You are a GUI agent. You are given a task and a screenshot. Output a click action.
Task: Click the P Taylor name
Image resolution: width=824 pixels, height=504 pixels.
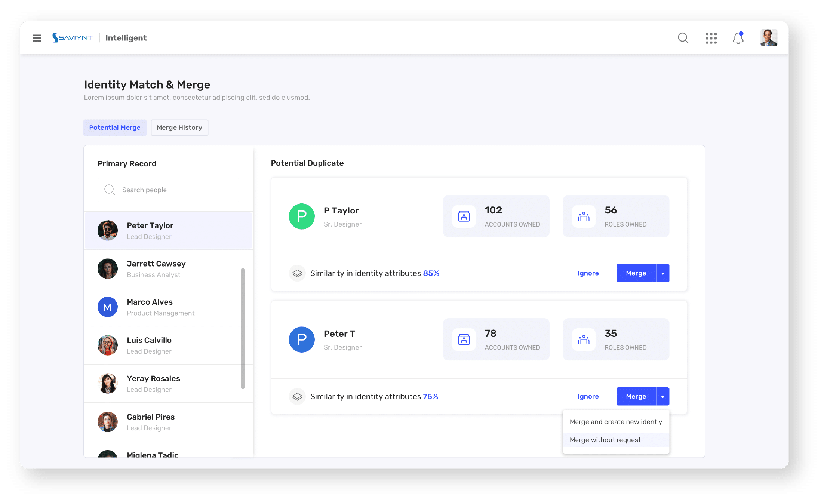tap(341, 210)
